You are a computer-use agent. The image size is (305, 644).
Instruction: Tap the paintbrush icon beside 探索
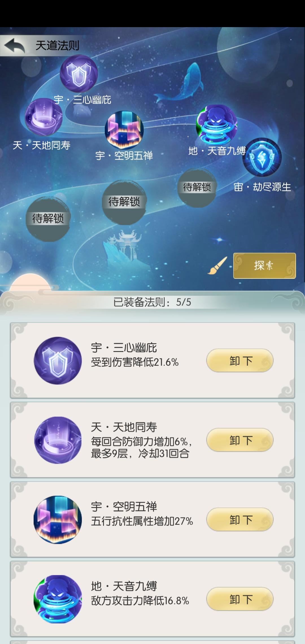[217, 266]
